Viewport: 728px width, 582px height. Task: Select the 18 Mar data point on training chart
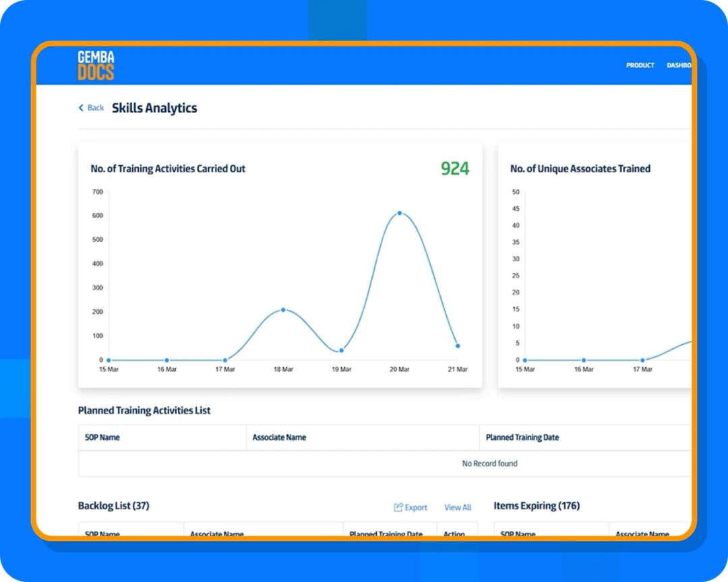pyautogui.click(x=283, y=310)
